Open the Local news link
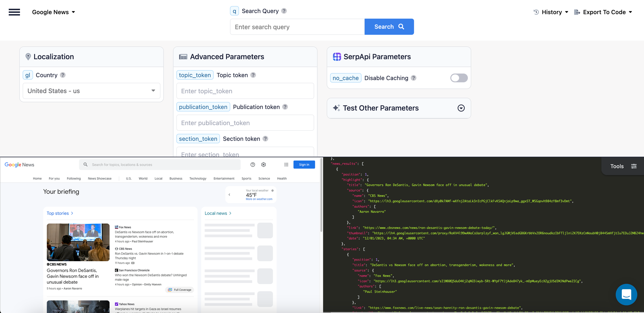The height and width of the screenshot is (313, 644). coord(218,213)
